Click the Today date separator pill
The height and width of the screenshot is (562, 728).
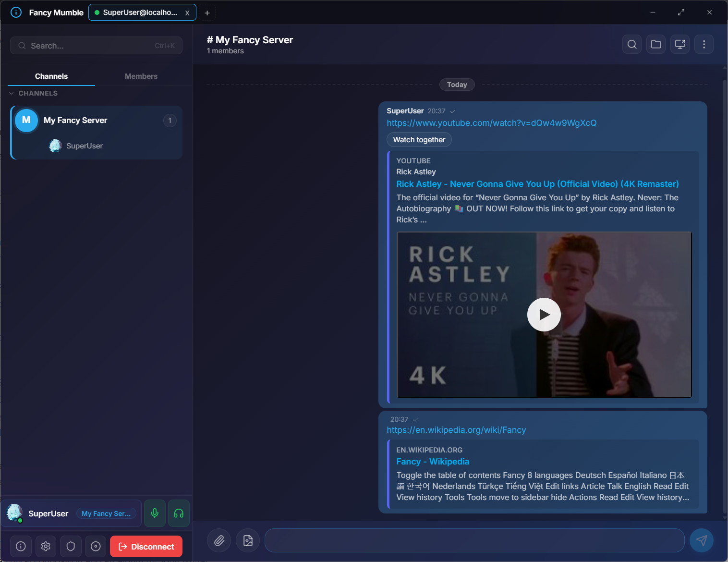(457, 85)
